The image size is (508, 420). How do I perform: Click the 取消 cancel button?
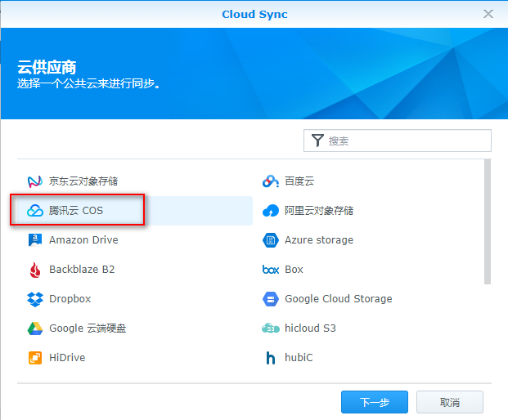click(449, 402)
